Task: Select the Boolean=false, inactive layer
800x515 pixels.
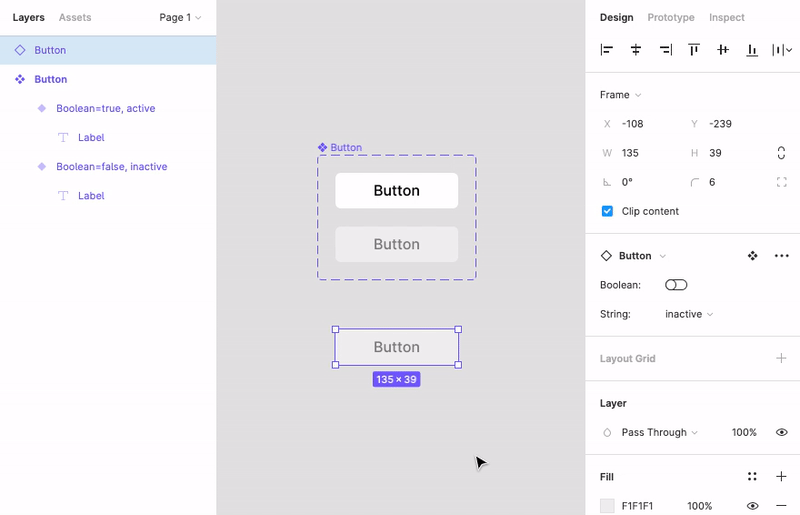Action: (x=111, y=167)
